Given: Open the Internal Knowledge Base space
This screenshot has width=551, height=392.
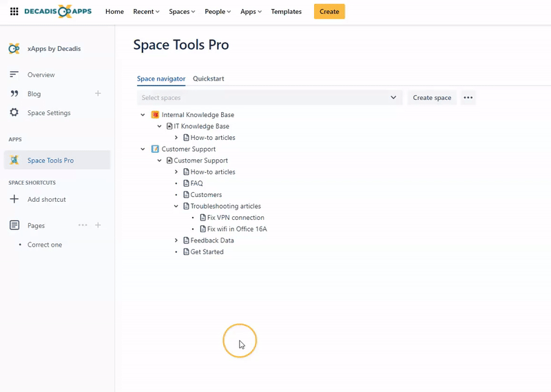Looking at the screenshot, I should [198, 114].
